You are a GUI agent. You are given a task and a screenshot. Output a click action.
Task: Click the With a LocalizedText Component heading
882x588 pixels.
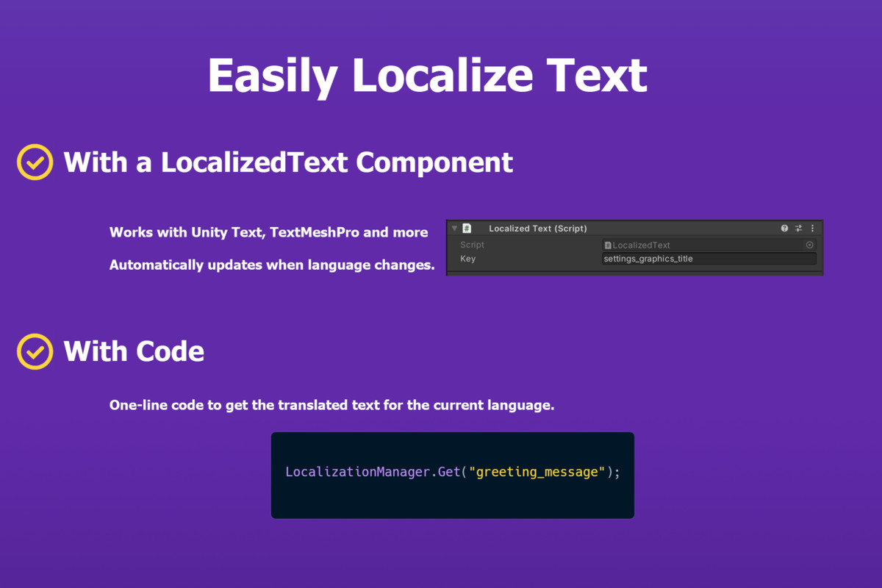288,162
